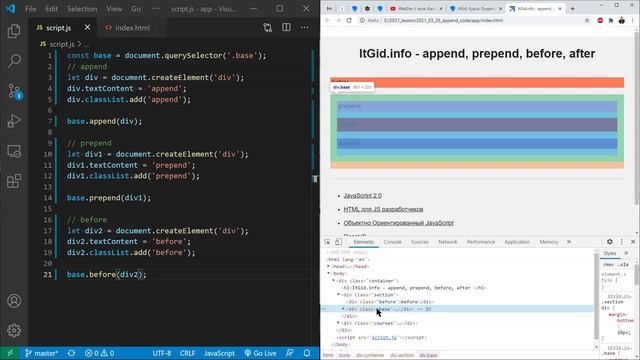Collapse the div.section node in DOM tree
The image size is (640, 360).
[338, 295]
